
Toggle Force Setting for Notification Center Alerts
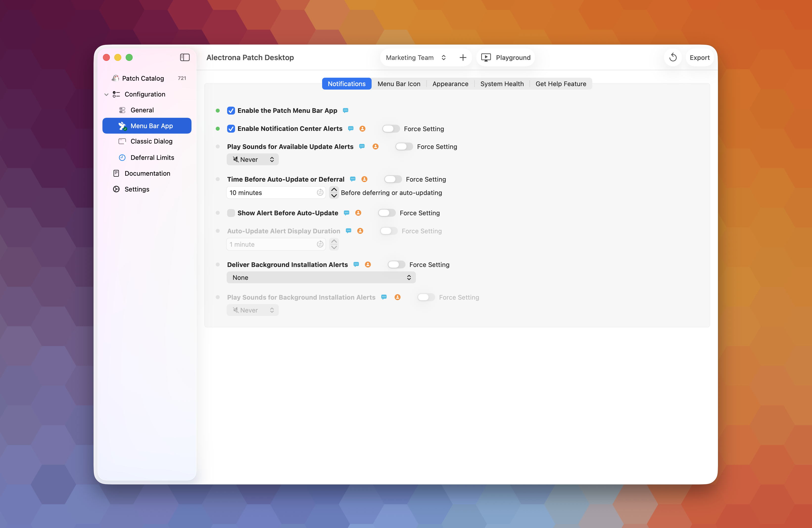[391, 129]
